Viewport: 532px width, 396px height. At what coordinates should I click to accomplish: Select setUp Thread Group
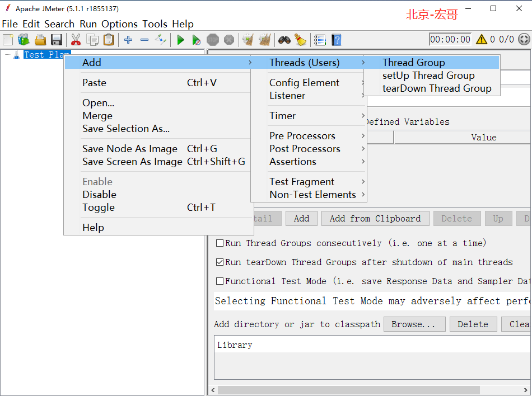point(432,75)
